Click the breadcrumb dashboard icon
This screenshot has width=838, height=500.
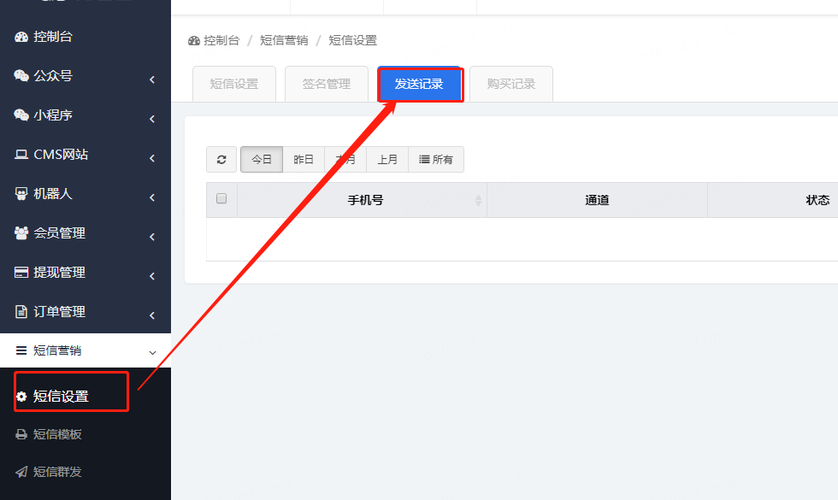pos(194,41)
